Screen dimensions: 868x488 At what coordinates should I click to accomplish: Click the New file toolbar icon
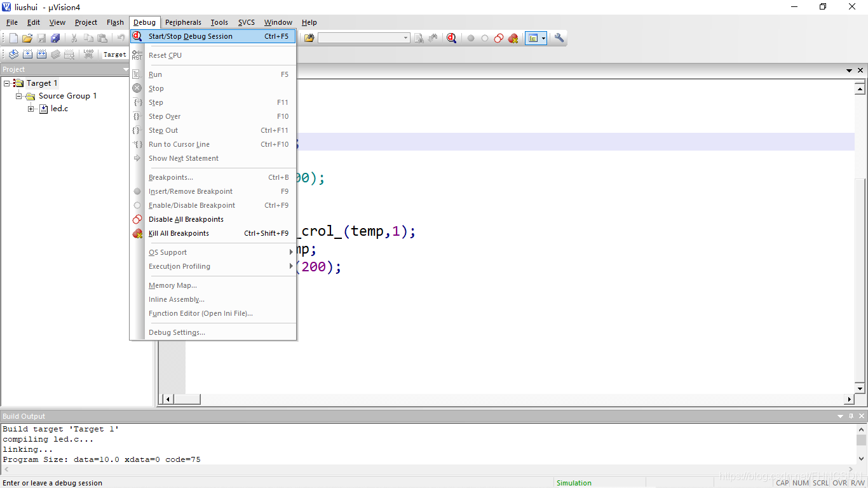(13, 38)
